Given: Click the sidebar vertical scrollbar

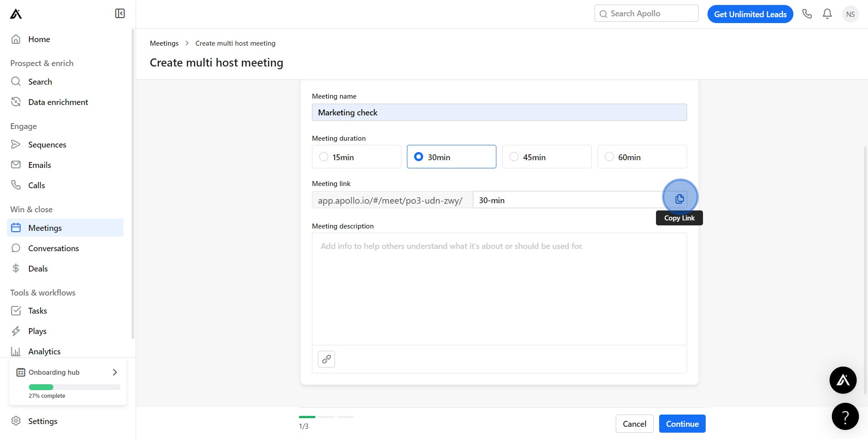Looking at the screenshot, I should click(133, 183).
